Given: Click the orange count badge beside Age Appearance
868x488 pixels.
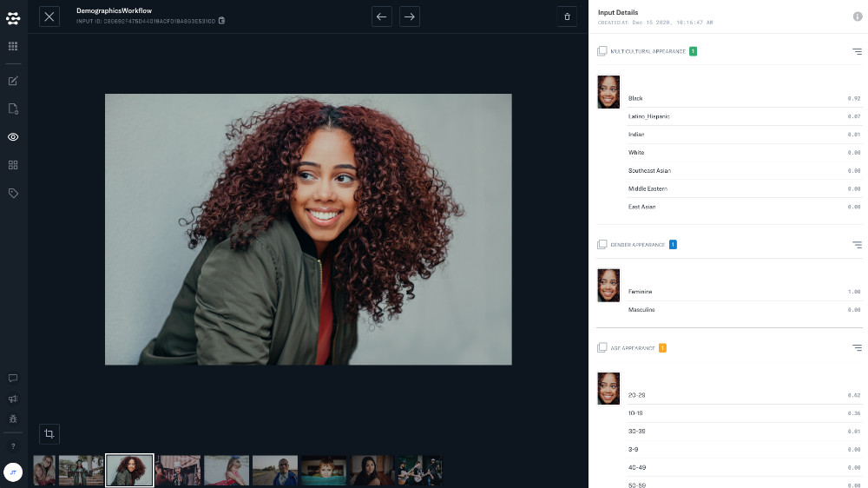Looking at the screenshot, I should (x=662, y=348).
